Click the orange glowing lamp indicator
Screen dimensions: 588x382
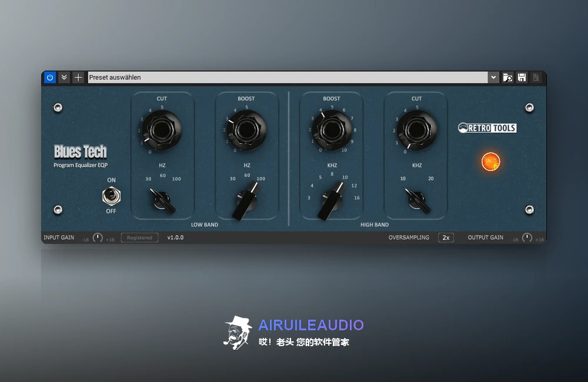click(x=490, y=162)
